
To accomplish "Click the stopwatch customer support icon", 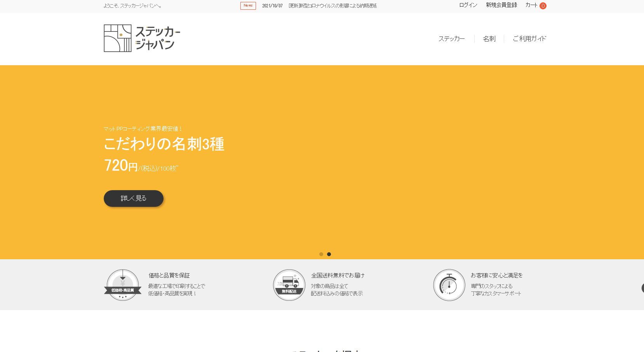I will [449, 285].
